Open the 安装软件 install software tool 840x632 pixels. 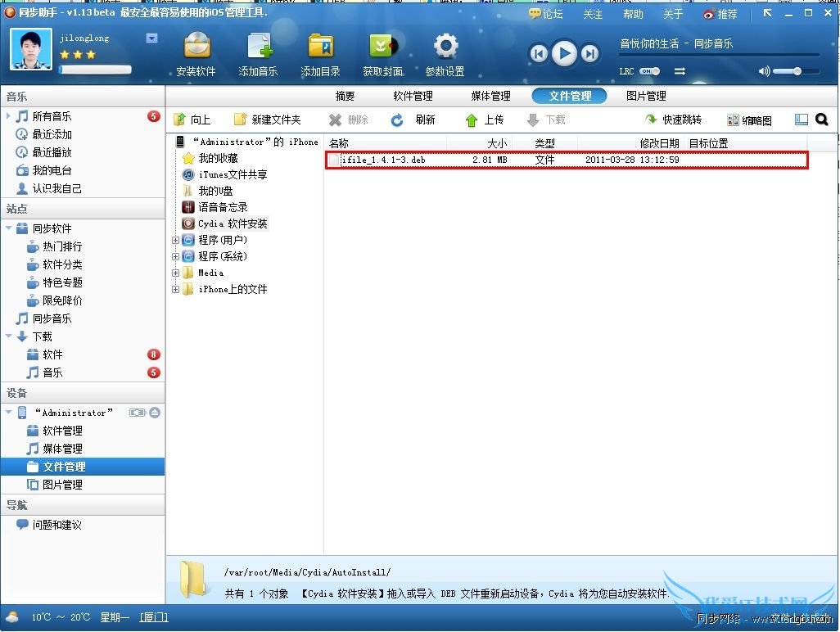click(196, 54)
